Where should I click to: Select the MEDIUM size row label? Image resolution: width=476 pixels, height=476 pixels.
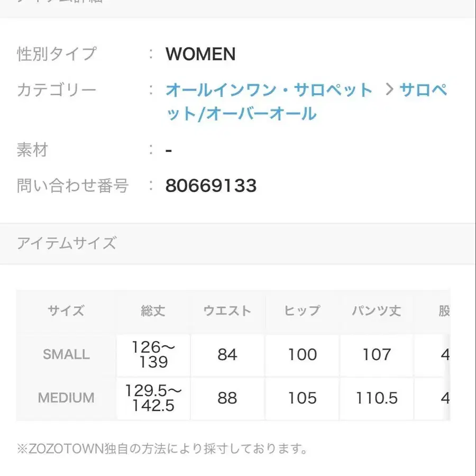pos(66,398)
